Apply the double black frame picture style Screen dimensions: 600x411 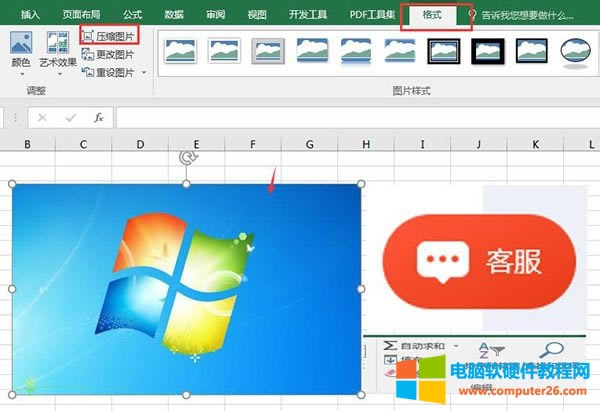tap(444, 51)
